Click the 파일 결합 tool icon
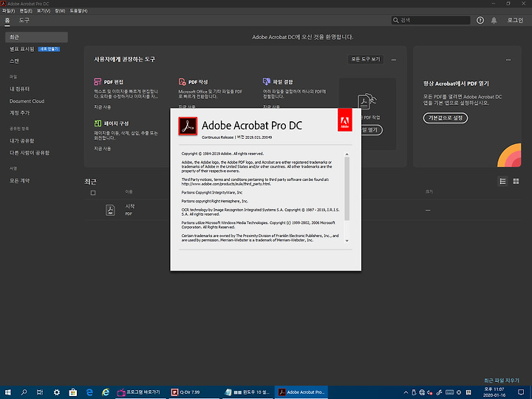The width and height of the screenshot is (532, 399). [266, 82]
